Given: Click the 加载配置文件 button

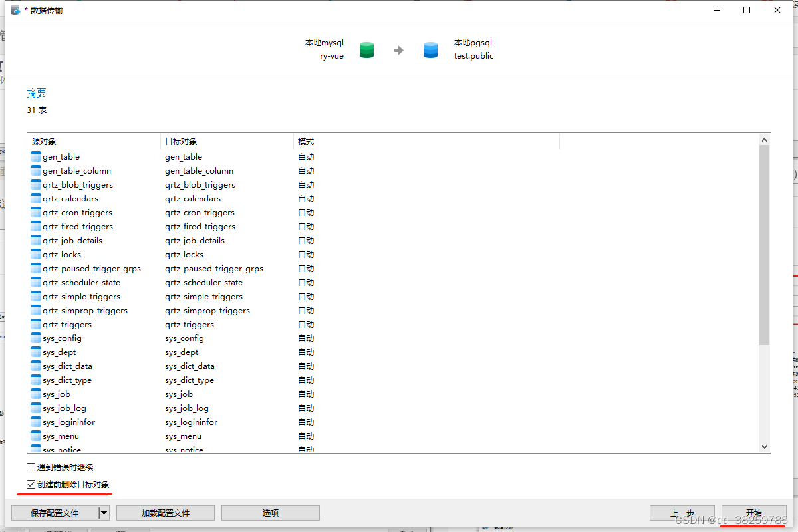Looking at the screenshot, I should click(166, 513).
